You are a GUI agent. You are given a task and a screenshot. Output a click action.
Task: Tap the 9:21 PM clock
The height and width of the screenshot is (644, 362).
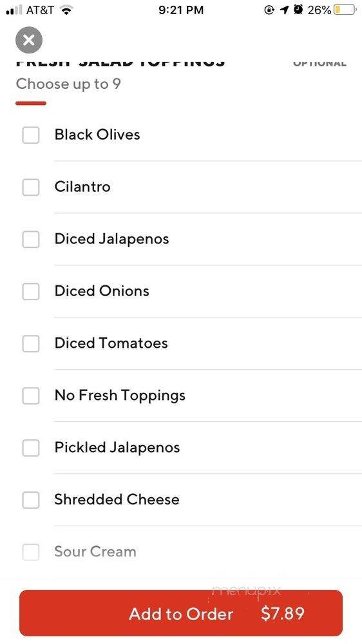[x=181, y=10]
